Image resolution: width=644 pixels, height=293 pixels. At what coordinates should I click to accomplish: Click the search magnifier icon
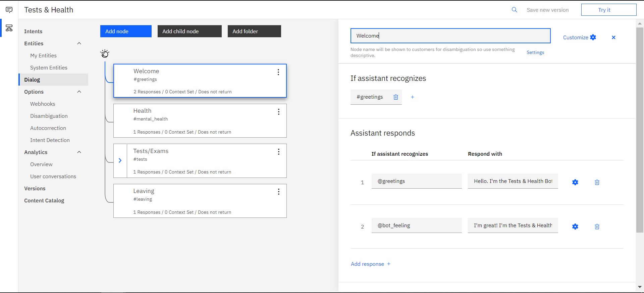point(514,10)
